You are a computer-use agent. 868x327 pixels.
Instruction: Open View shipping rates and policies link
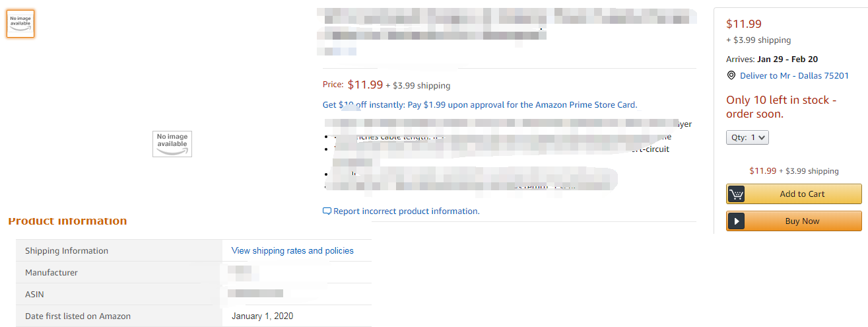292,250
